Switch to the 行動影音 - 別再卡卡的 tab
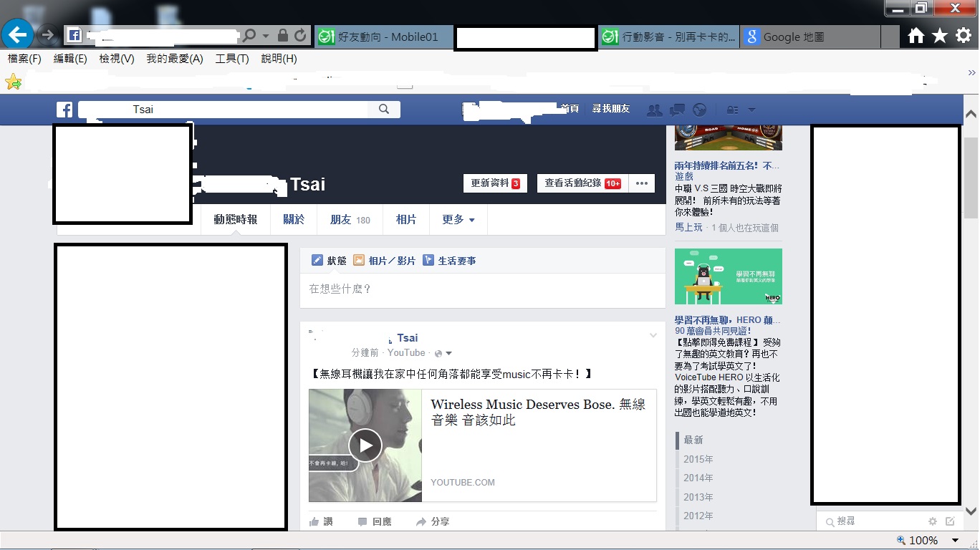980x550 pixels. coord(669,37)
